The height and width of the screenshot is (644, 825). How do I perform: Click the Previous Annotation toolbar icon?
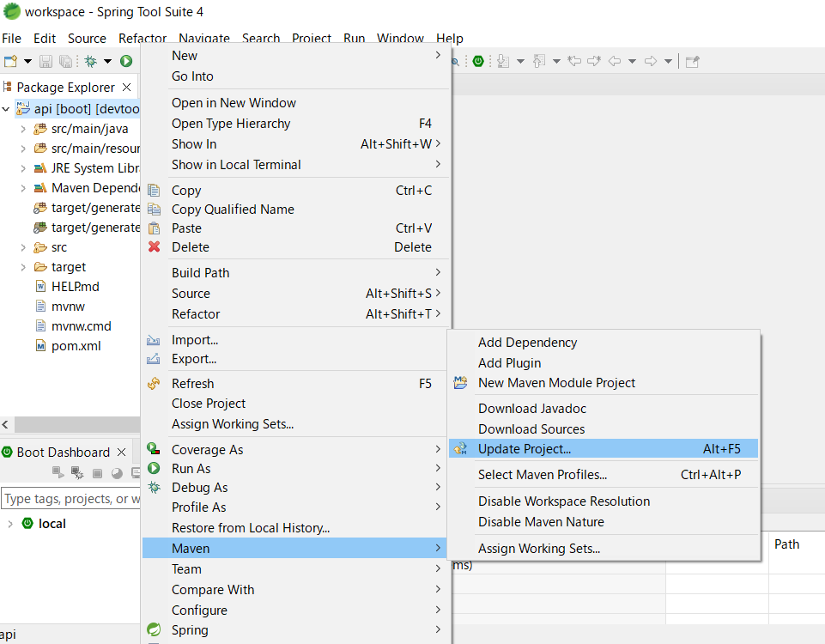[539, 62]
